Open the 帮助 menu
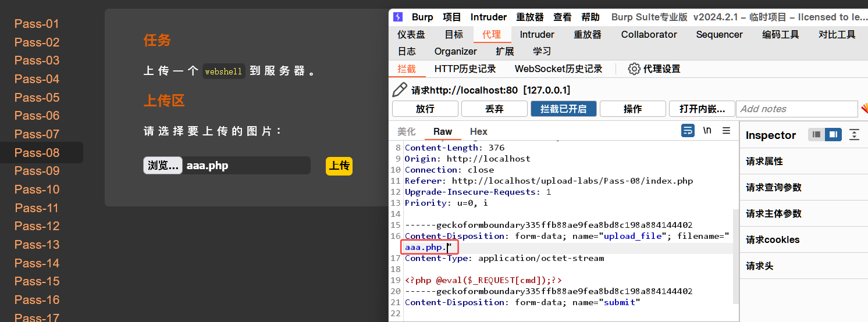Image resolution: width=868 pixels, height=322 pixels. coord(590,17)
